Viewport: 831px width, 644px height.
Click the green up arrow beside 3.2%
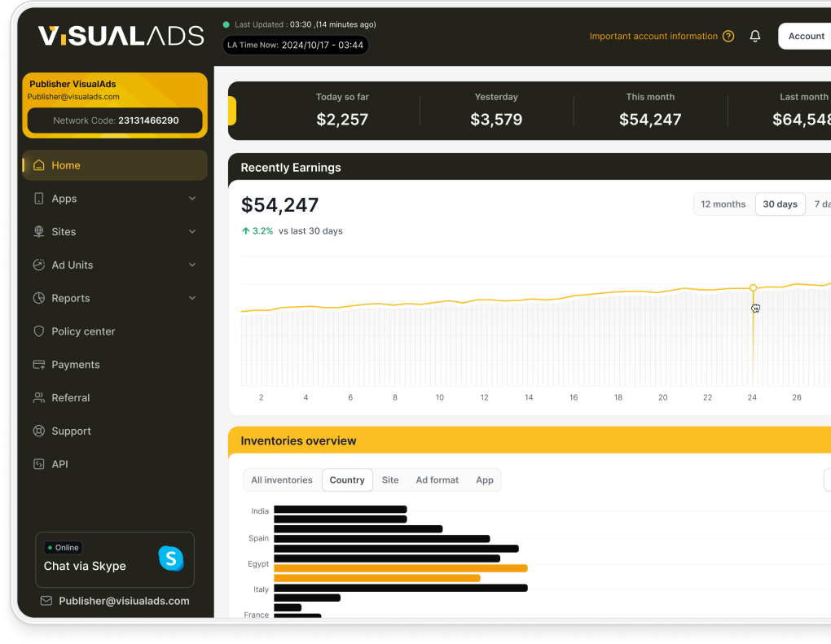click(245, 231)
